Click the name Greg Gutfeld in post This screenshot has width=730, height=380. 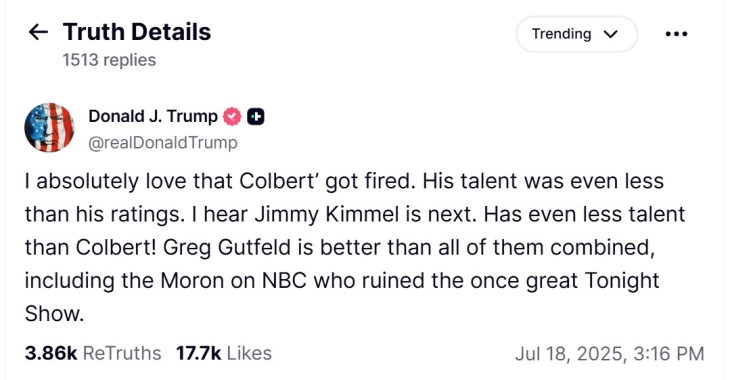[x=227, y=247]
